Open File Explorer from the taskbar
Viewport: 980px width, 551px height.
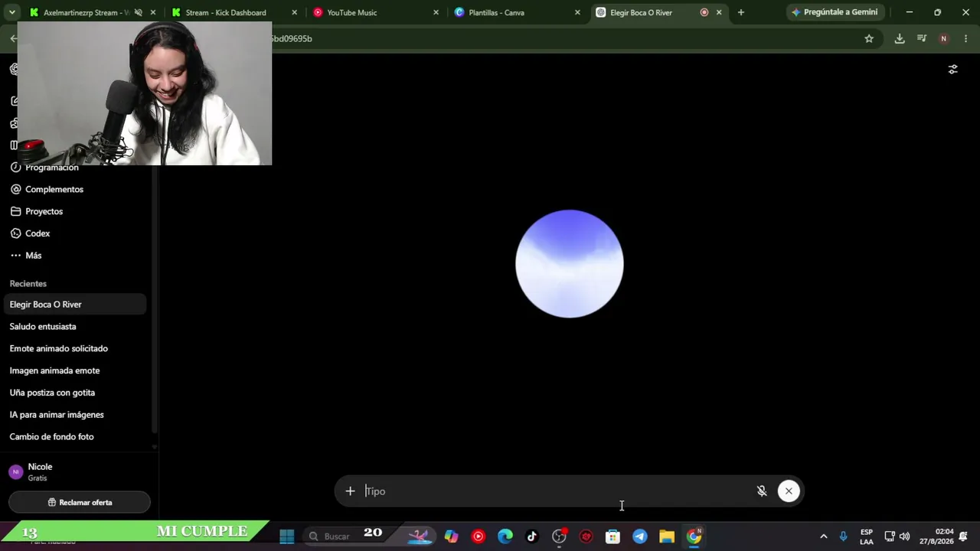(x=667, y=536)
